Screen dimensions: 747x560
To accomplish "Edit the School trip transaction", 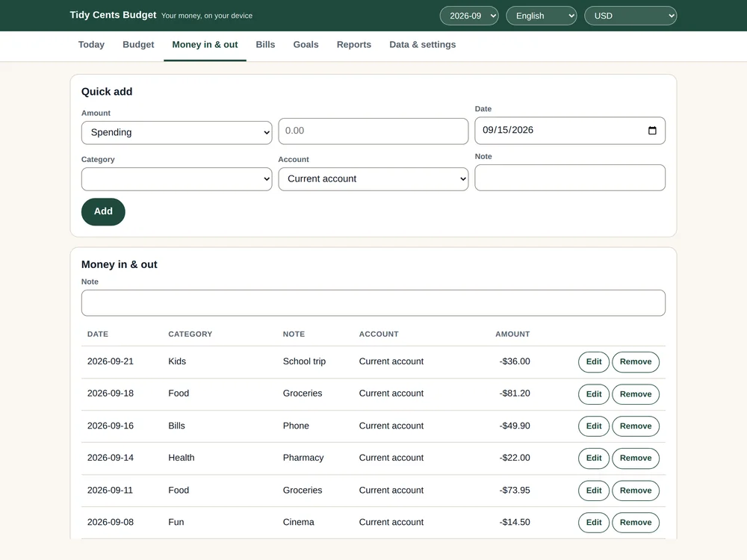I will pyautogui.click(x=594, y=362).
